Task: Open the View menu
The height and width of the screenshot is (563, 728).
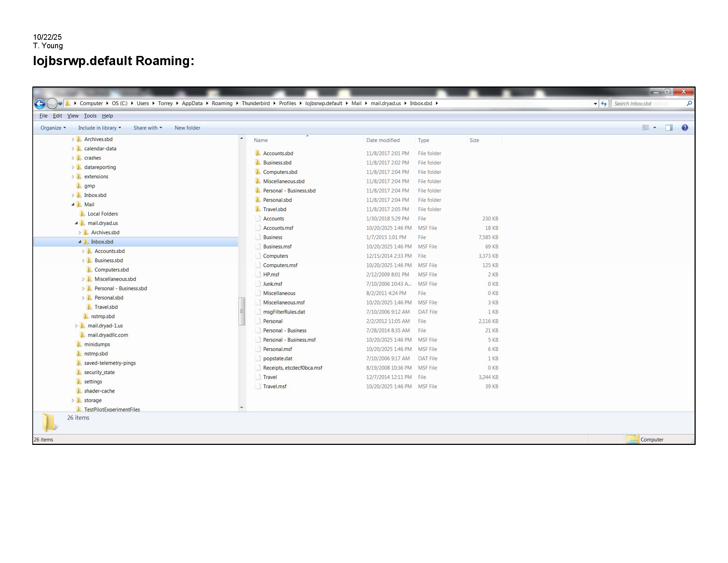Action: point(73,116)
